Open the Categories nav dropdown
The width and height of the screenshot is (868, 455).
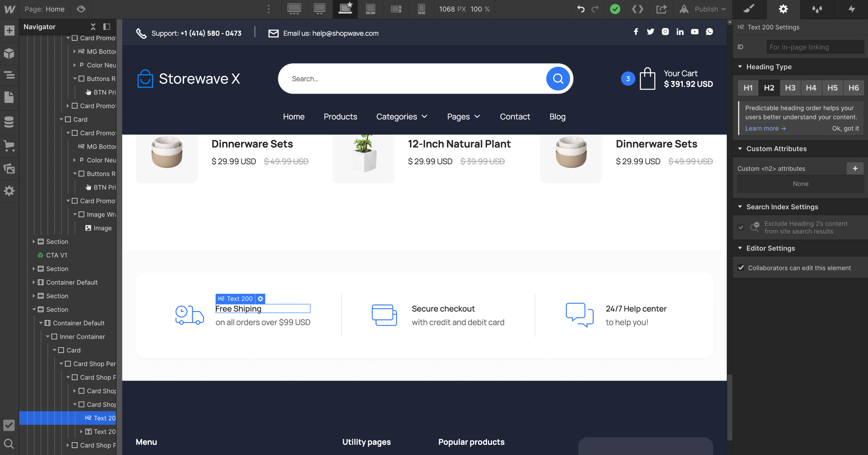(402, 116)
